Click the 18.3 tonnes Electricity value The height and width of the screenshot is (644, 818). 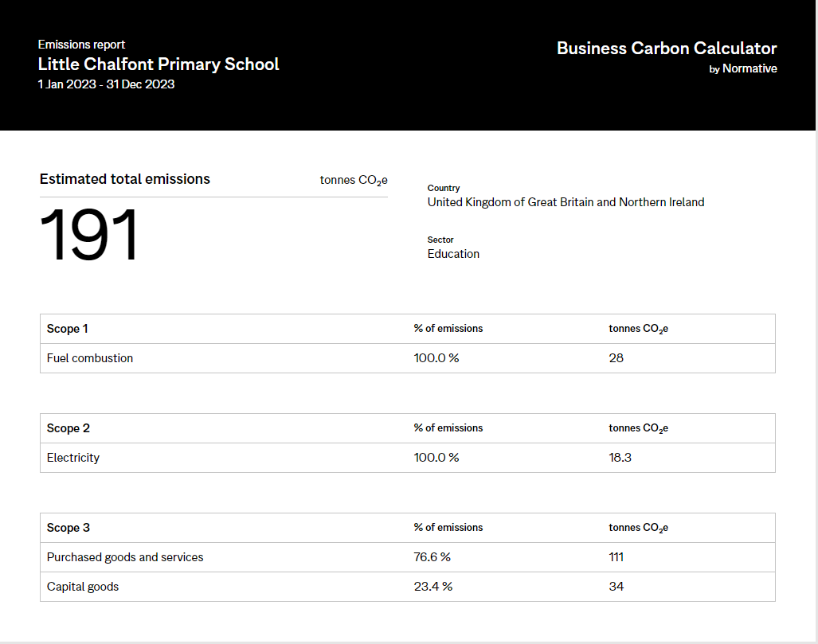point(620,458)
